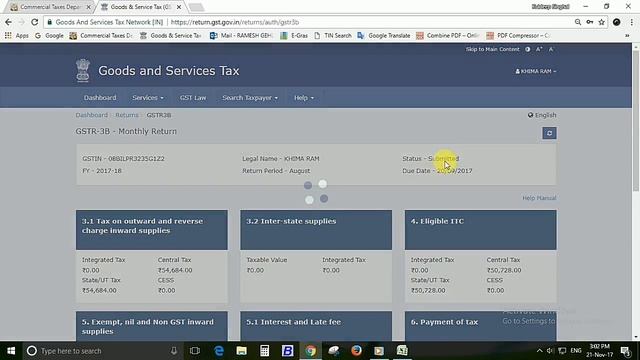The width and height of the screenshot is (640, 360).
Task: Bookmark this page with the star icon
Action: coord(602,22)
